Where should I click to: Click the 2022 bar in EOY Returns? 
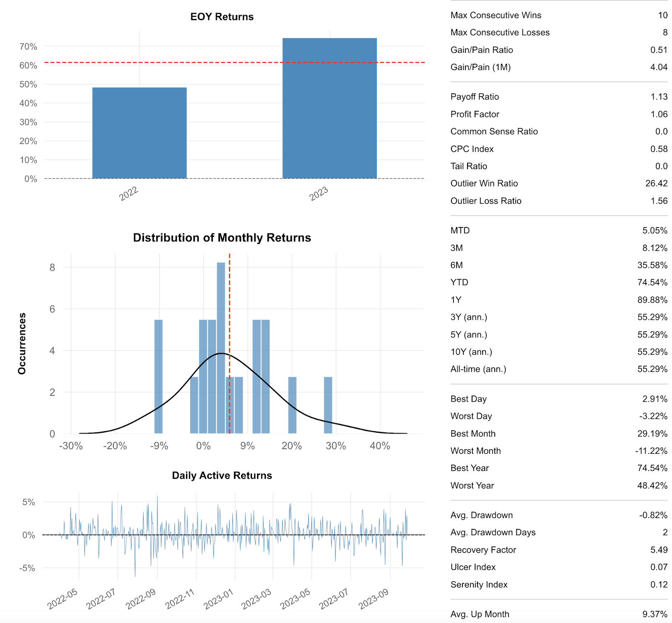[x=139, y=133]
